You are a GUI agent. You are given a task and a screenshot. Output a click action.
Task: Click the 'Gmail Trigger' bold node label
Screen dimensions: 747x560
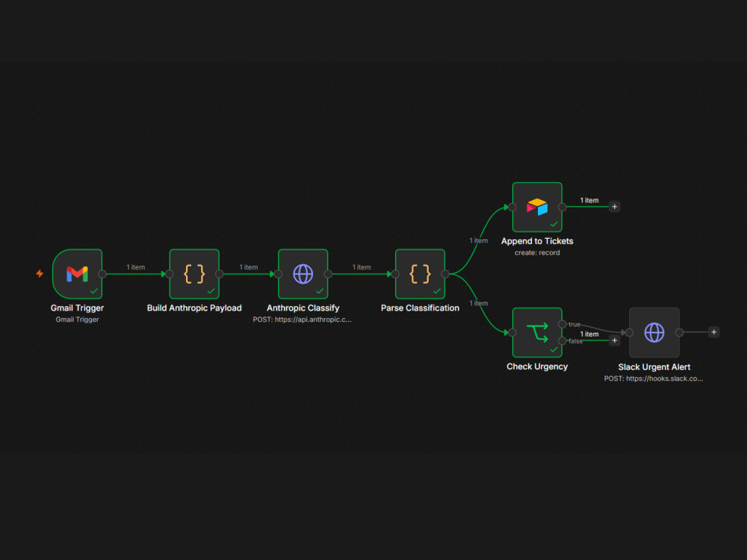(77, 308)
